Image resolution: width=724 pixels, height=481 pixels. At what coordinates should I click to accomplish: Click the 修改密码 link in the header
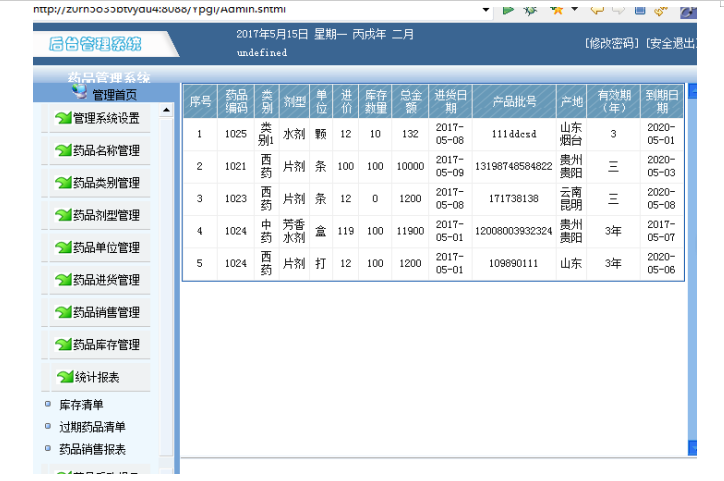[x=612, y=43]
